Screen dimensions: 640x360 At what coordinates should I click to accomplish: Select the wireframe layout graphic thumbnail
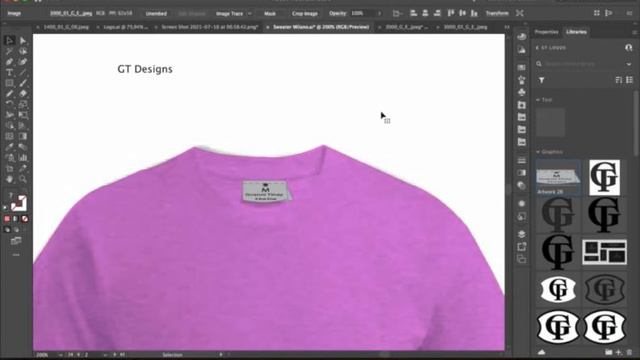pyautogui.click(x=604, y=252)
